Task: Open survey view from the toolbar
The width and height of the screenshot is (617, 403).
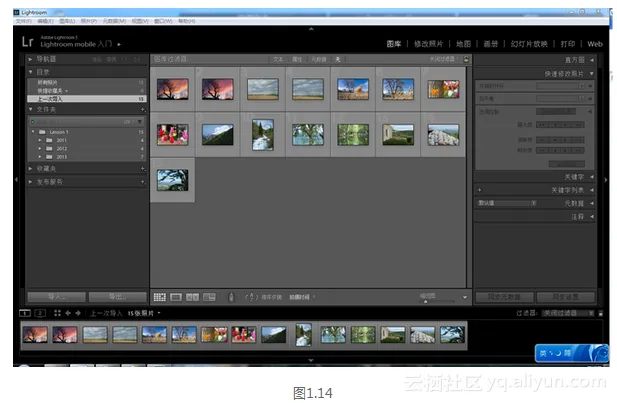Action: [209, 297]
